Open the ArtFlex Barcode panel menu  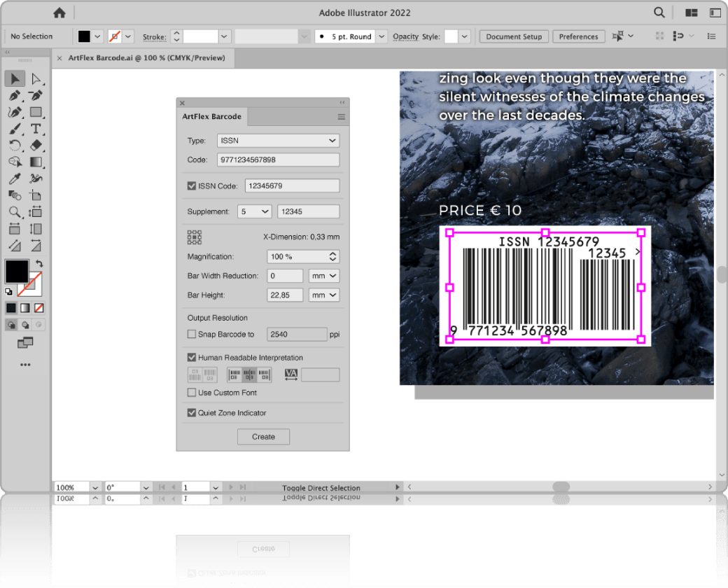click(x=342, y=117)
